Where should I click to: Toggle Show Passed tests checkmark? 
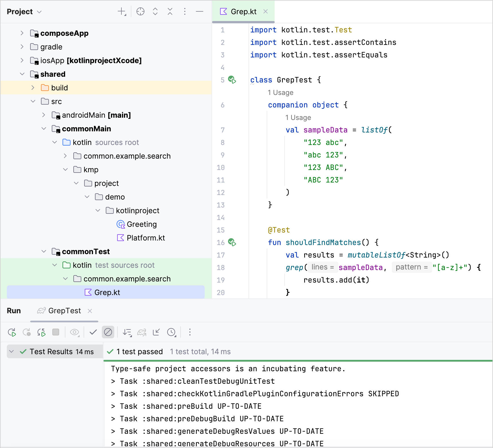tap(93, 332)
